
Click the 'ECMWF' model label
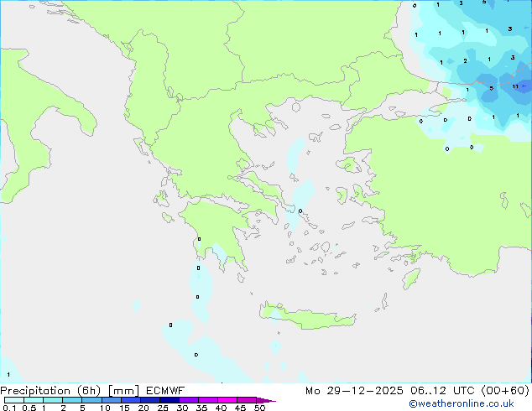pyautogui.click(x=165, y=391)
